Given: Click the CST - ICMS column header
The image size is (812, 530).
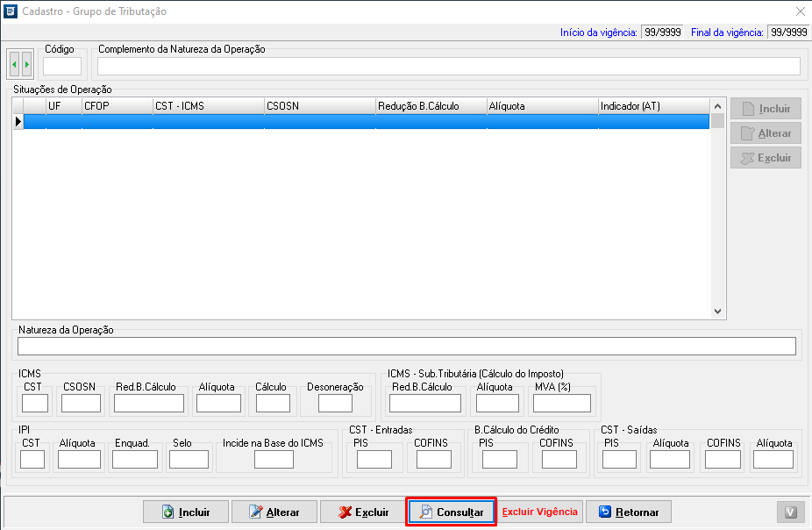Looking at the screenshot, I should [208, 106].
